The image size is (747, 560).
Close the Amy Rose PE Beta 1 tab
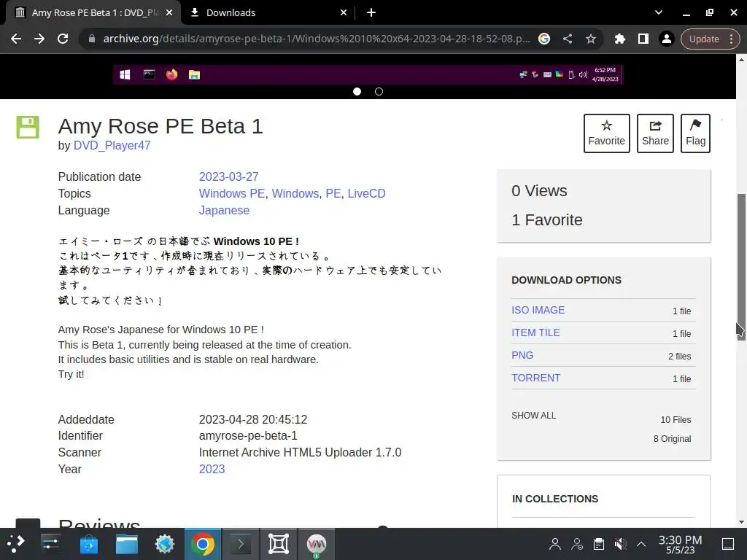169,13
